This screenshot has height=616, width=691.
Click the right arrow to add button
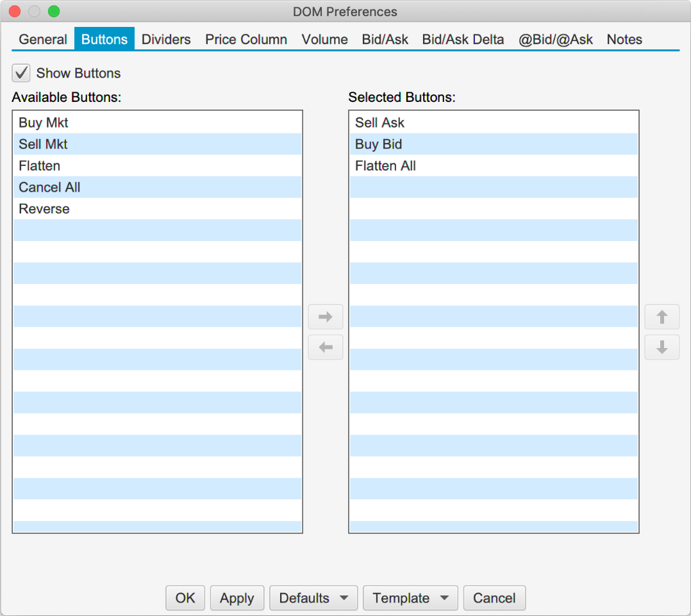(326, 317)
